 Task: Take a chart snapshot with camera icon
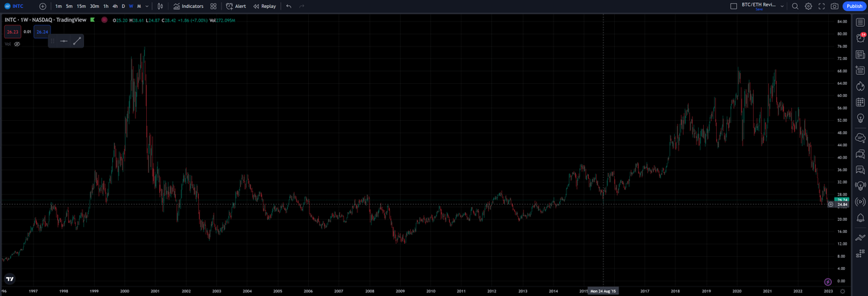coord(834,6)
